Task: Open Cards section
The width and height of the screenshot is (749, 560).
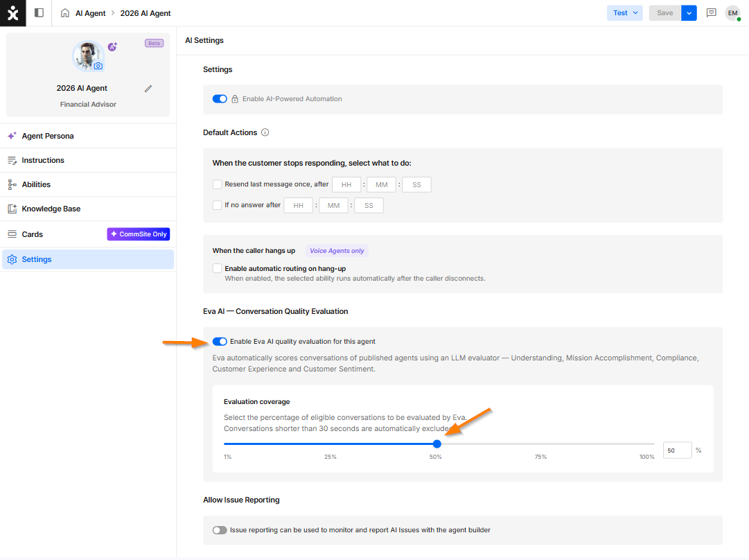Action: 88,234
